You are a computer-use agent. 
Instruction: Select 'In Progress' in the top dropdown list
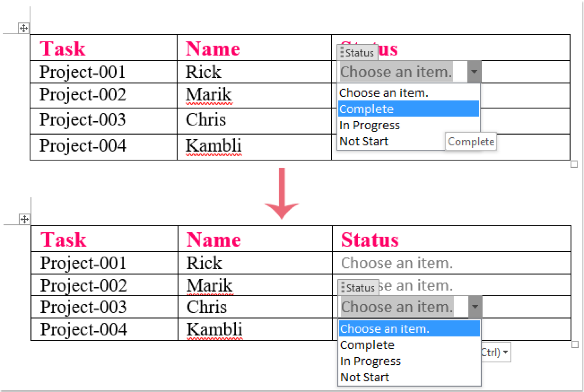click(x=369, y=125)
